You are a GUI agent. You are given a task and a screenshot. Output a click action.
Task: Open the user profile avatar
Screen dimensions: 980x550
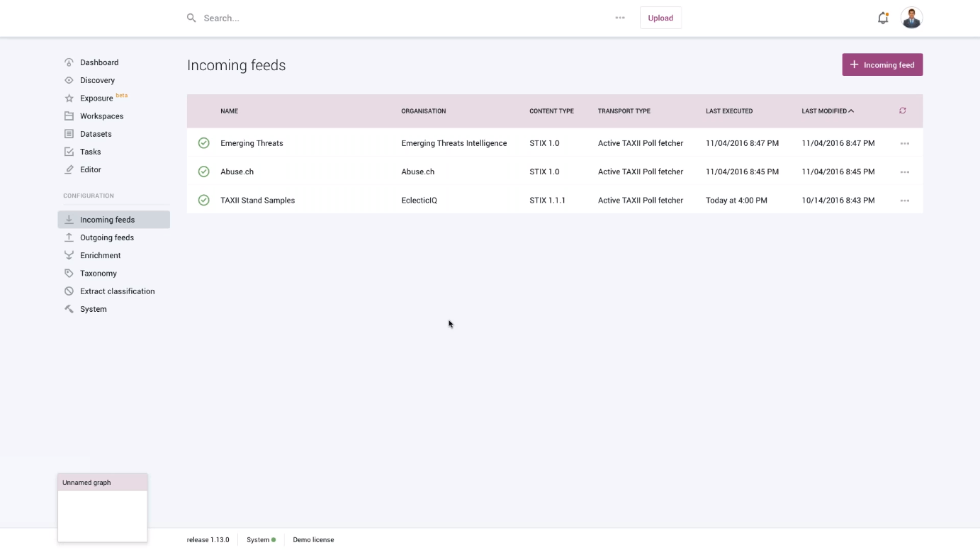click(911, 18)
